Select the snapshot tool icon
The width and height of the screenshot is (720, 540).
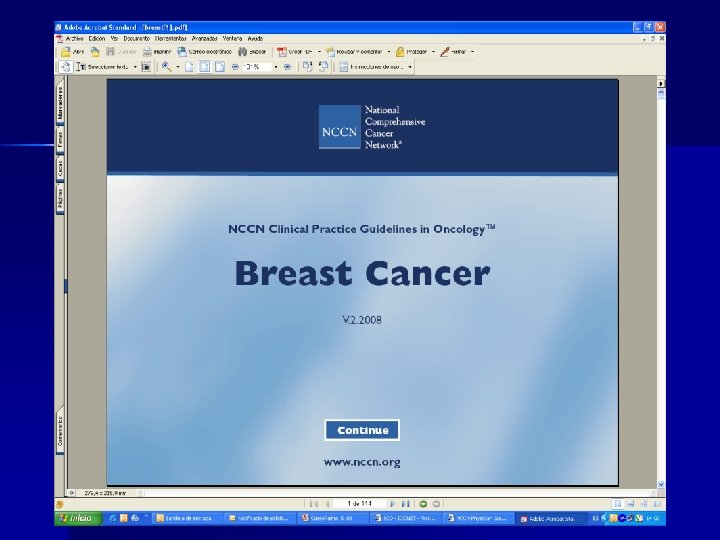pos(146,67)
